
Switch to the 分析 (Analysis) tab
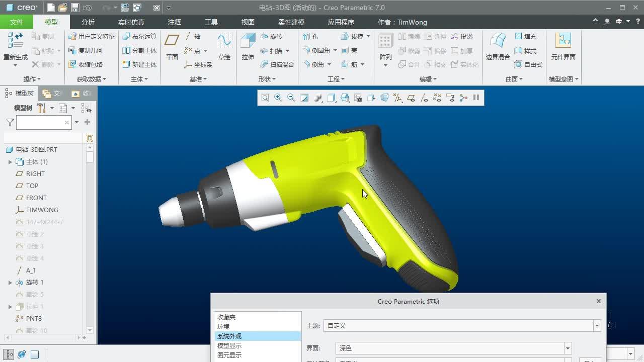coord(88,22)
